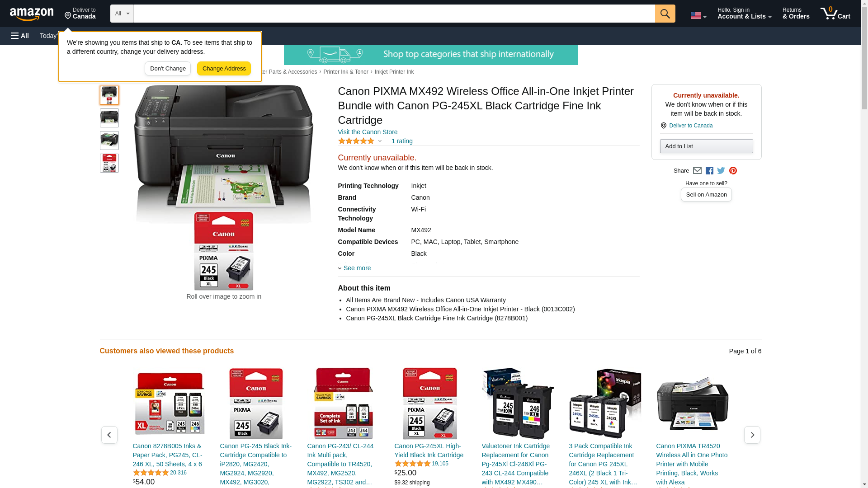Open the shopping cart icon
Viewport: 868px width, 488px height.
[x=835, y=14]
